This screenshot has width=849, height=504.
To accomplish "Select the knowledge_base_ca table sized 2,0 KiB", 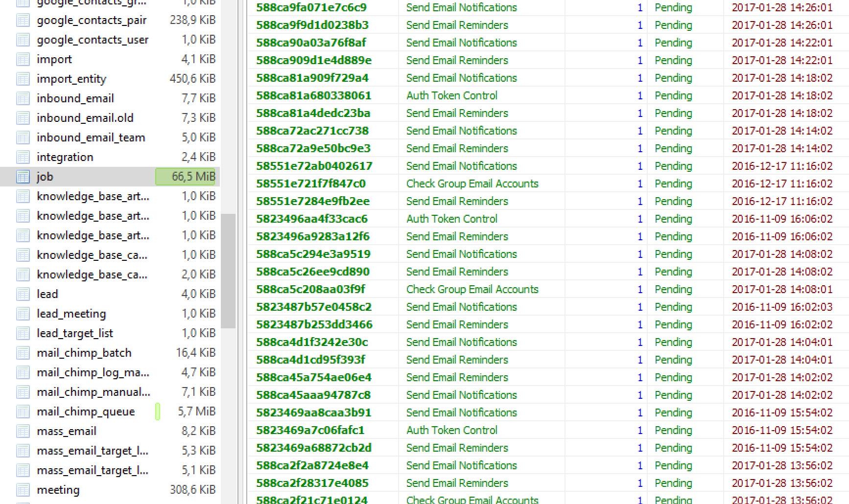I will coord(92,274).
